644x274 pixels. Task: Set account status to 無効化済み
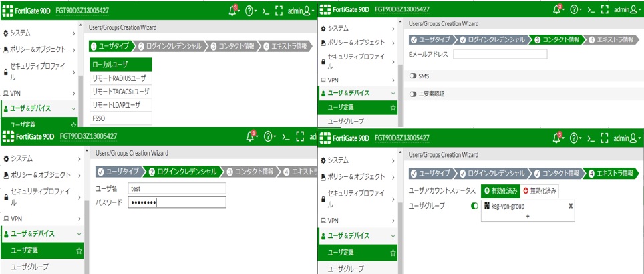click(539, 191)
